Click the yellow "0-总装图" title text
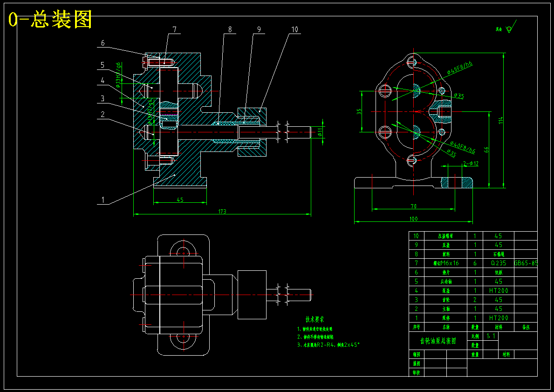The height and width of the screenshot is (392, 554). [50, 19]
